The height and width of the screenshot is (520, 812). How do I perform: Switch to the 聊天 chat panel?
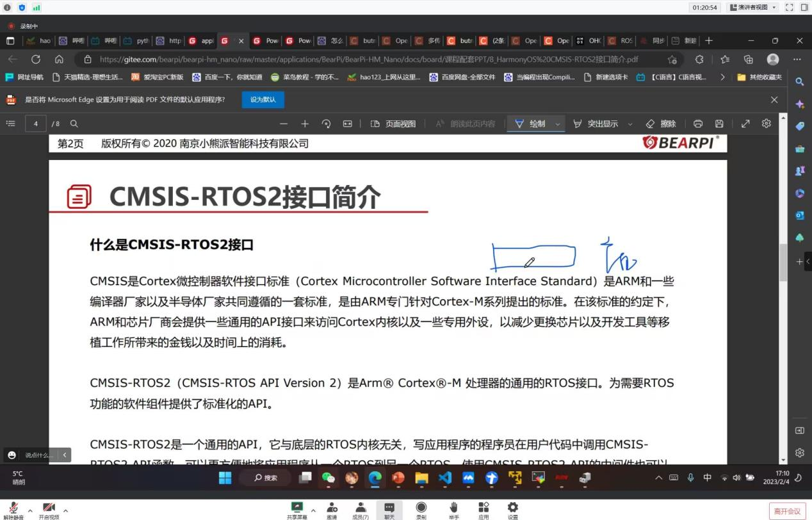tap(390, 508)
